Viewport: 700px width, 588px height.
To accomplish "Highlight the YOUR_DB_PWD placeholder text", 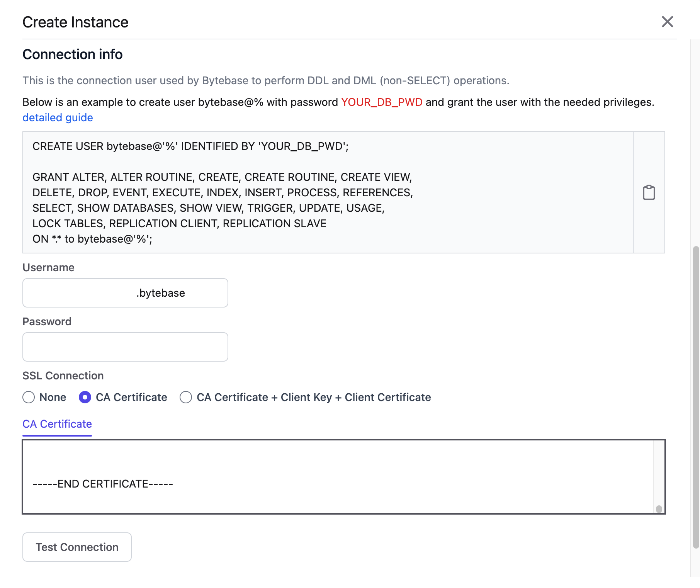I will point(381,102).
